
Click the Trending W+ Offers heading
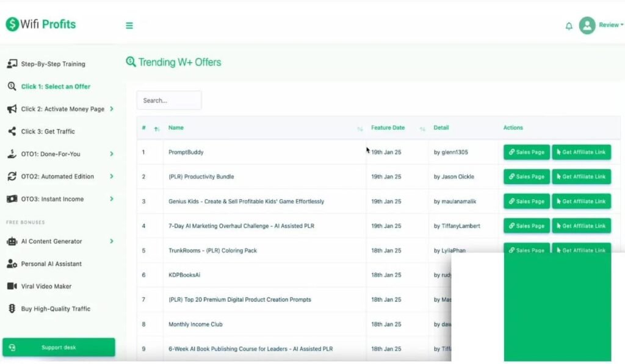tap(179, 62)
